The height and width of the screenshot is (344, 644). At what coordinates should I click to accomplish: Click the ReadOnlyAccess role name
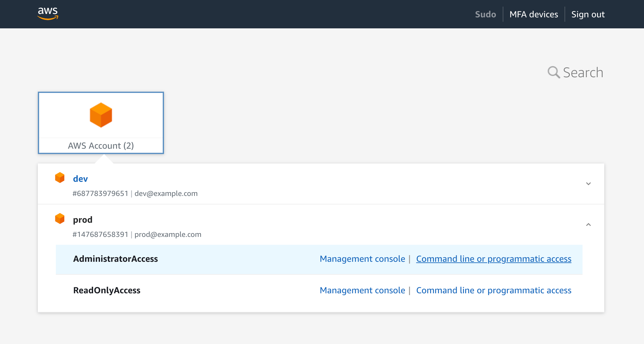tap(107, 290)
